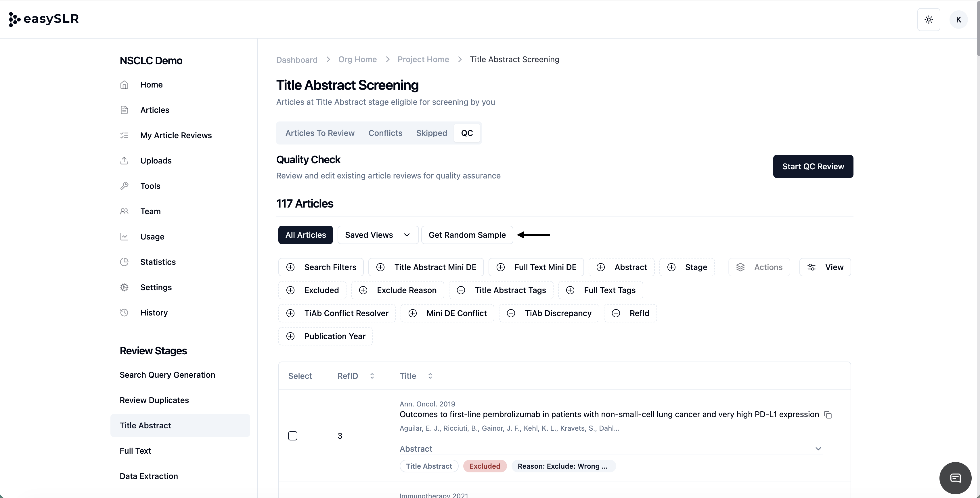Sort the table by RefID column
The image size is (980, 498).
pyautogui.click(x=372, y=376)
